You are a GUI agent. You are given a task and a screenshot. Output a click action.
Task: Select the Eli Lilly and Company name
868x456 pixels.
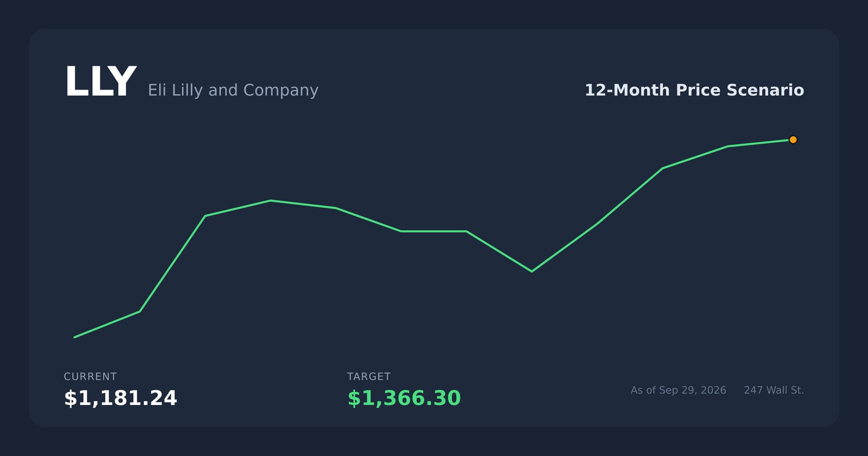pyautogui.click(x=233, y=90)
